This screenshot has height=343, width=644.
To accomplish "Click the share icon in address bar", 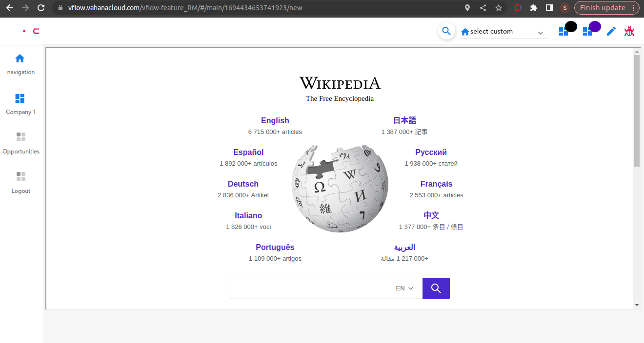I will pos(483,8).
